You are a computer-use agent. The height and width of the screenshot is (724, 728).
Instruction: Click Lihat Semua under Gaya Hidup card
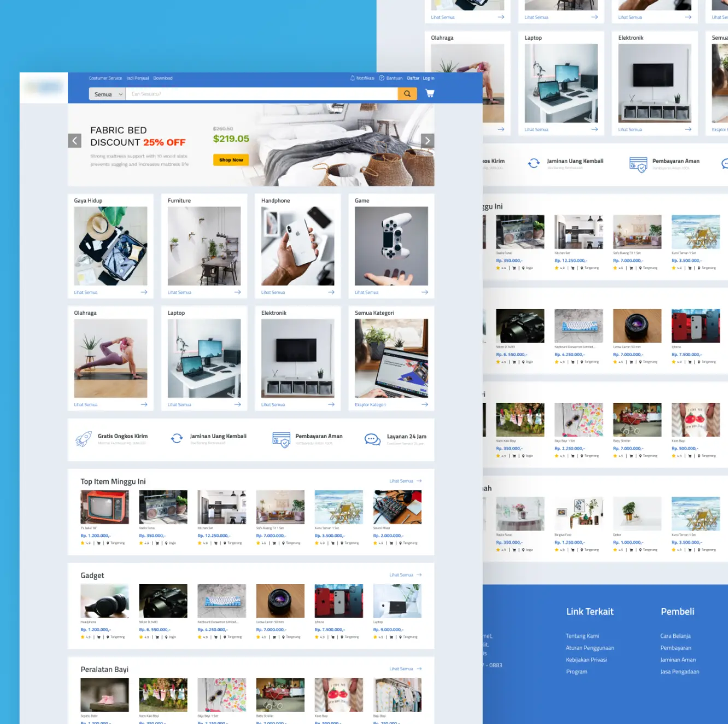pyautogui.click(x=86, y=293)
